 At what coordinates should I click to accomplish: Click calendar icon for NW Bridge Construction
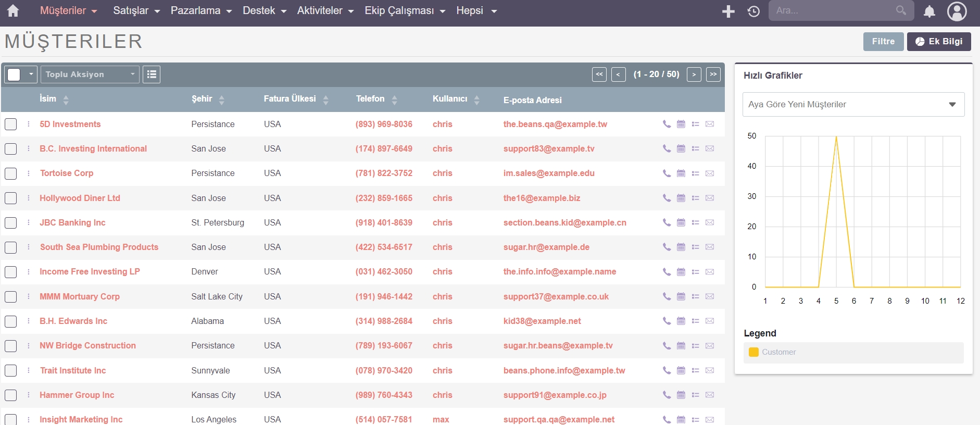point(681,346)
